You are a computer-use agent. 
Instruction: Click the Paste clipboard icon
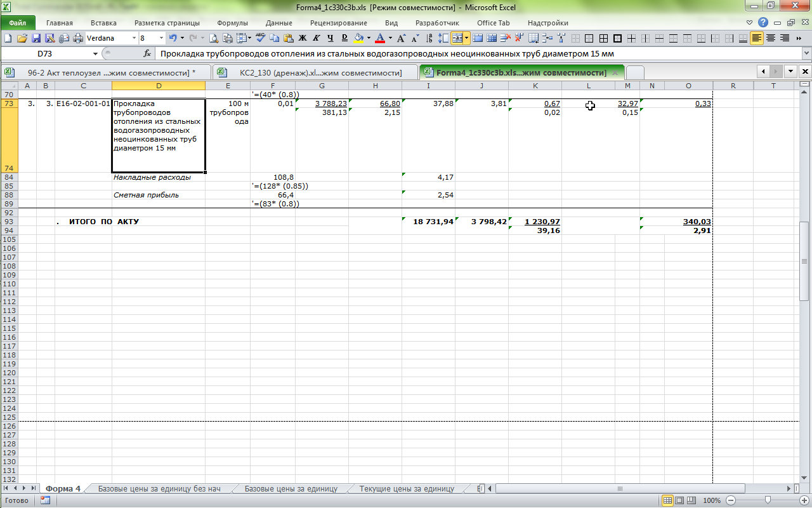pyautogui.click(x=289, y=38)
